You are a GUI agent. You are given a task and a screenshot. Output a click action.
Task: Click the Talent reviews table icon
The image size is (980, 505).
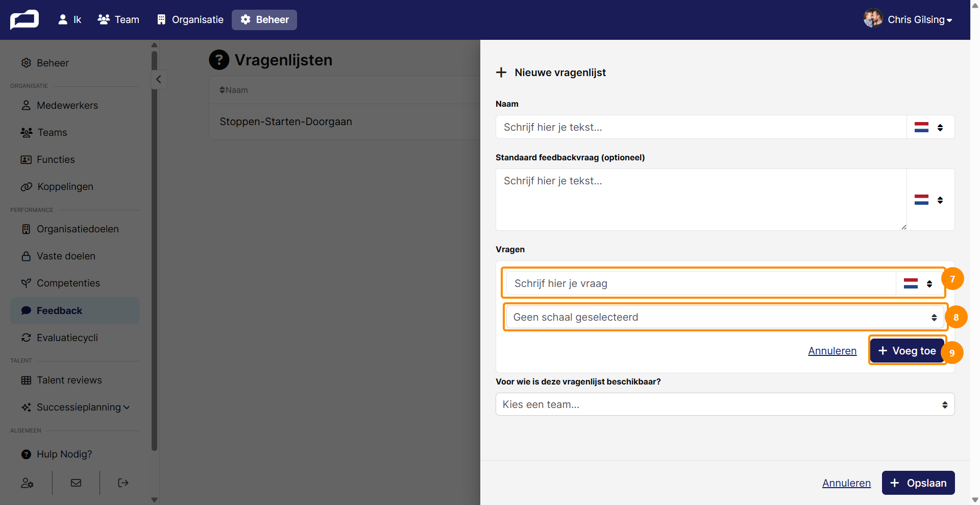click(x=26, y=380)
